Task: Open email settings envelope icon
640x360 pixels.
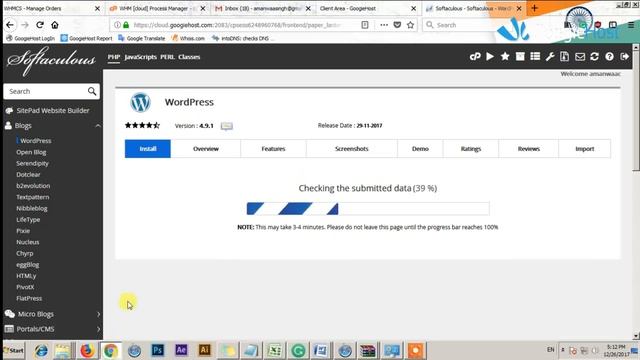Action: [x=580, y=57]
